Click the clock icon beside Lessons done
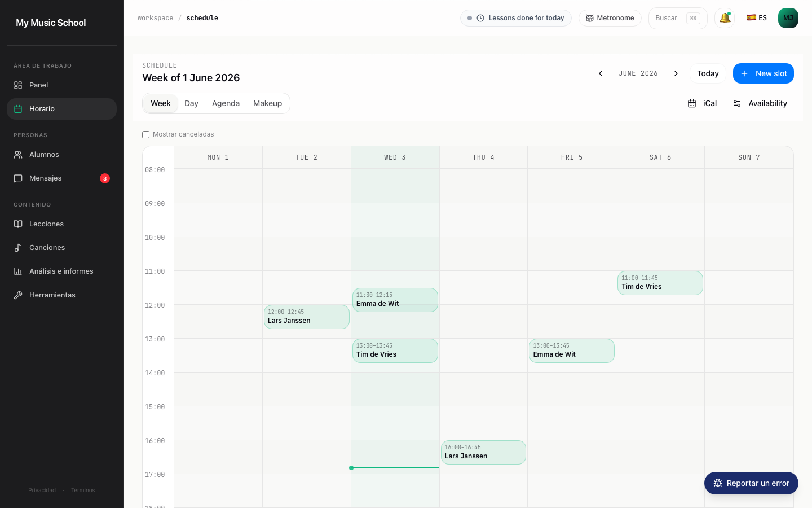The image size is (812, 508). (x=480, y=18)
